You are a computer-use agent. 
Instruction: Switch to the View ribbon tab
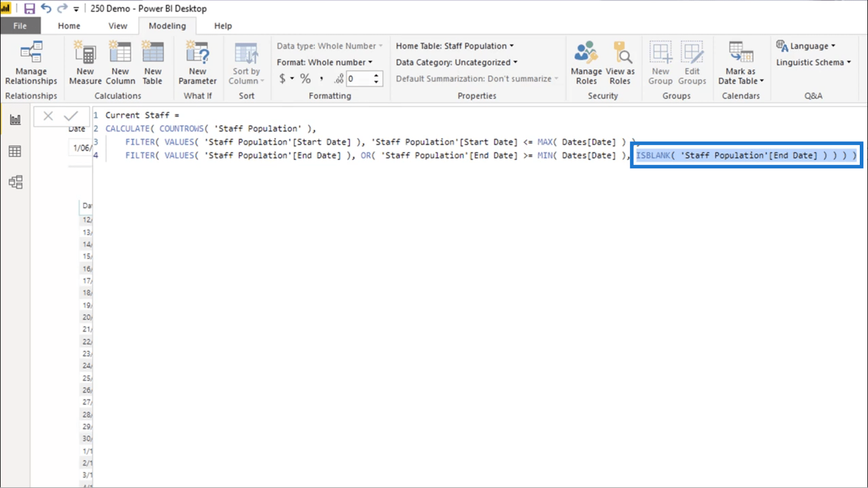(x=118, y=25)
